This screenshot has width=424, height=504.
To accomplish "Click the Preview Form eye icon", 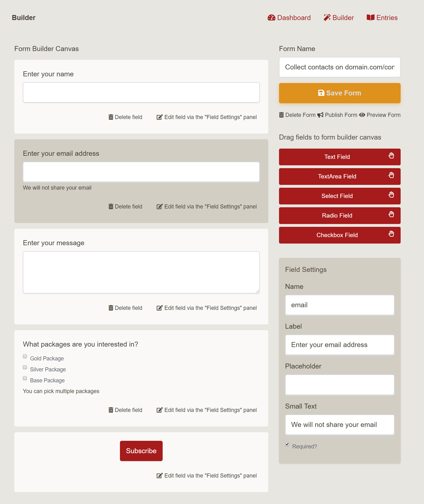I will click(362, 115).
